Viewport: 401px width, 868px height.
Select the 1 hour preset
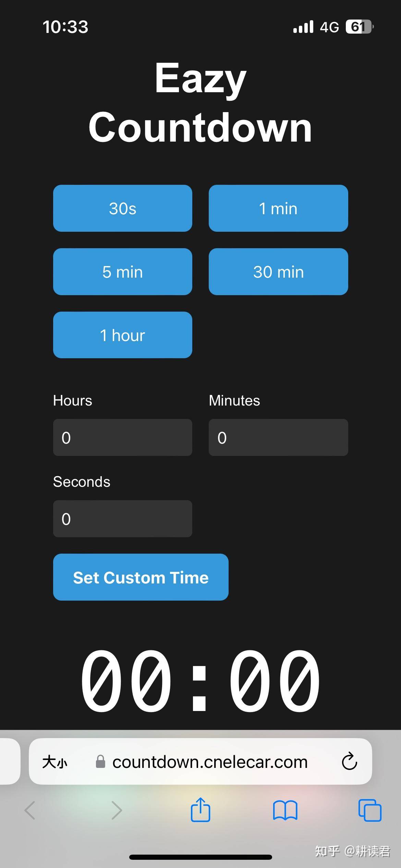(123, 335)
